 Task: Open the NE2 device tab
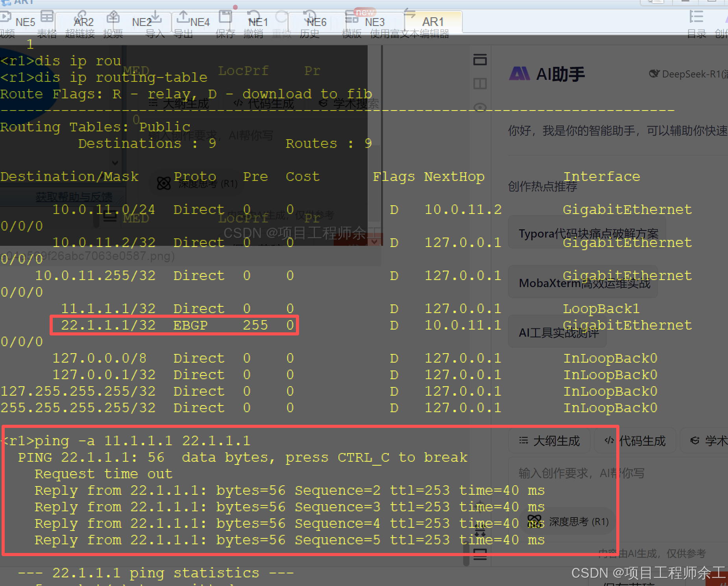pos(142,22)
